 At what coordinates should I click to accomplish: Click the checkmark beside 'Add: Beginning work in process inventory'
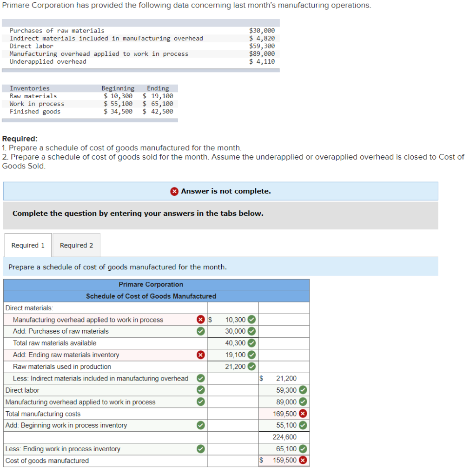point(200,425)
